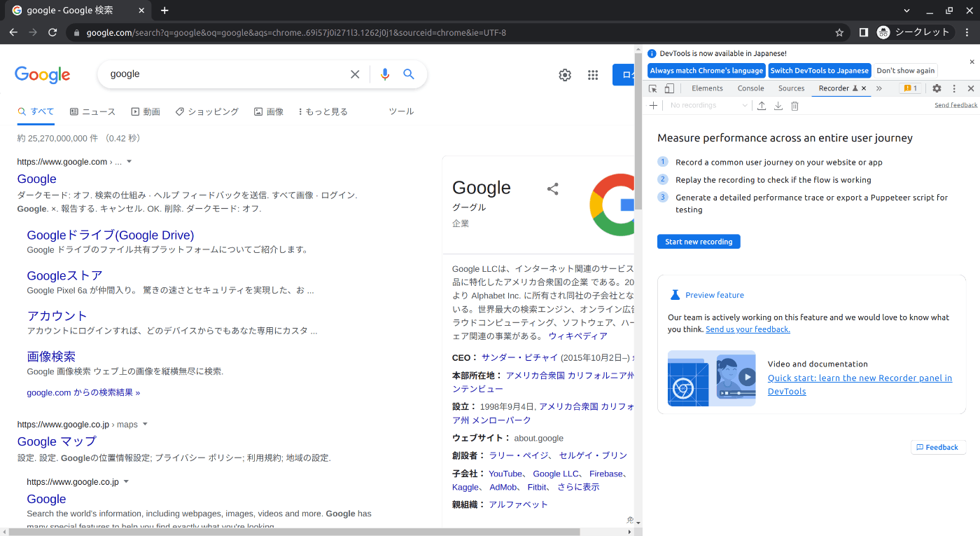The image size is (980, 536).
Task: Open the Chrome three-dot menu
Action: [x=965, y=32]
